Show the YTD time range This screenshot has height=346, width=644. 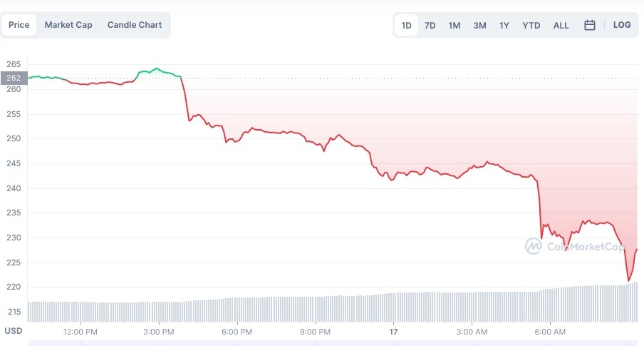(531, 25)
